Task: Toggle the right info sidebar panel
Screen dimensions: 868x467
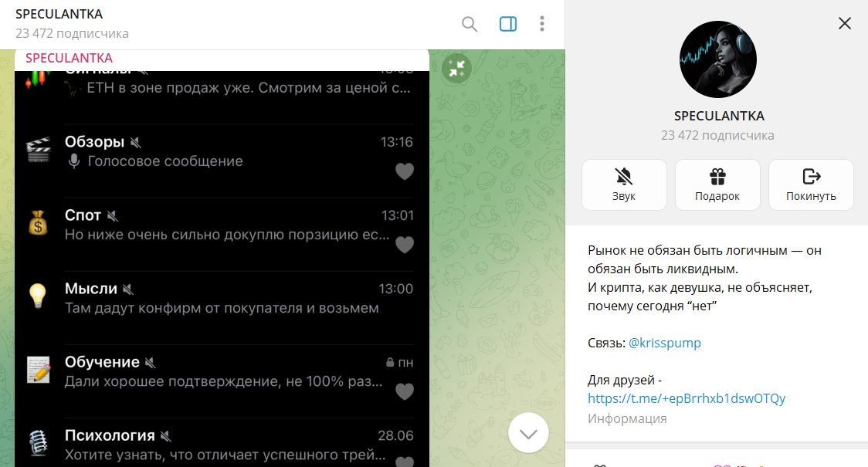Action: click(x=507, y=24)
